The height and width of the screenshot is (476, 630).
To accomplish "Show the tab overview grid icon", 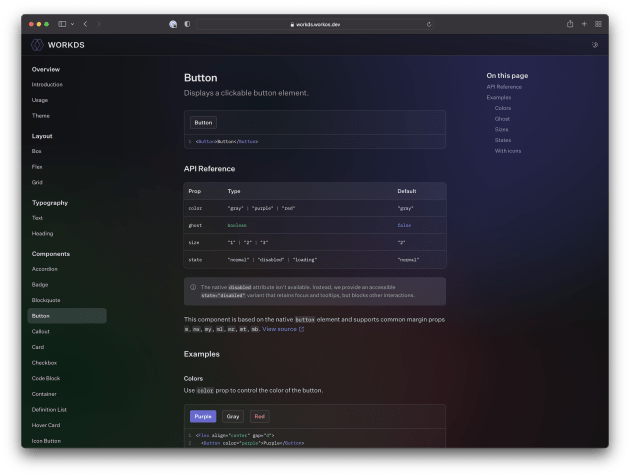I will 598,24.
